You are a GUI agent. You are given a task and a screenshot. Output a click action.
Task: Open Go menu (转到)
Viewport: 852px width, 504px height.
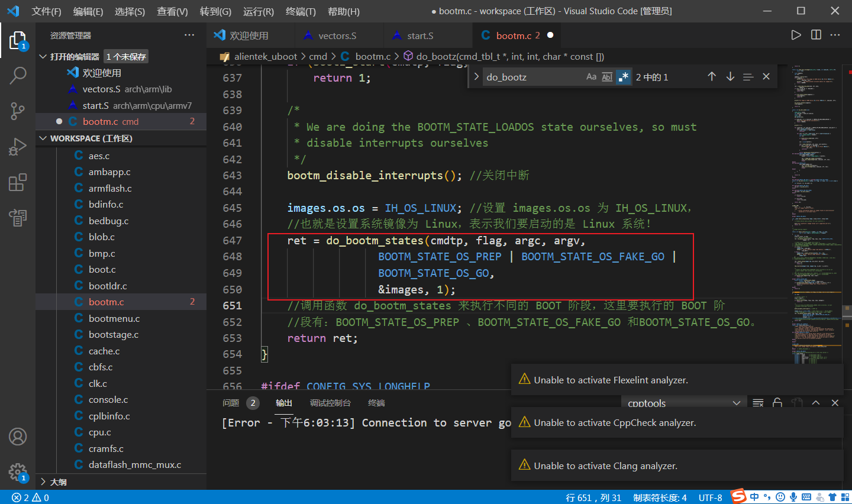click(x=215, y=11)
